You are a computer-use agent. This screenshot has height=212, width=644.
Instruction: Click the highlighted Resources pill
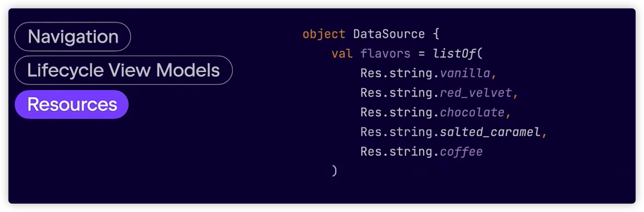tap(72, 105)
